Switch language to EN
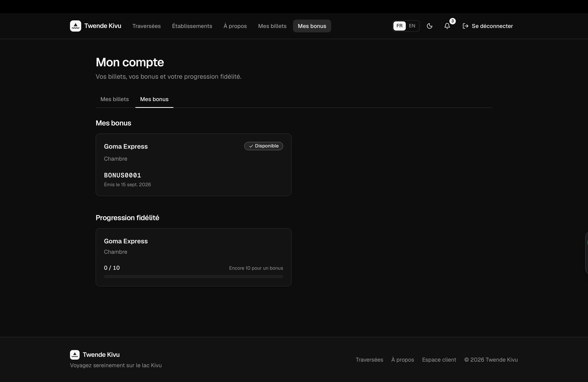The image size is (588, 382). pyautogui.click(x=412, y=26)
